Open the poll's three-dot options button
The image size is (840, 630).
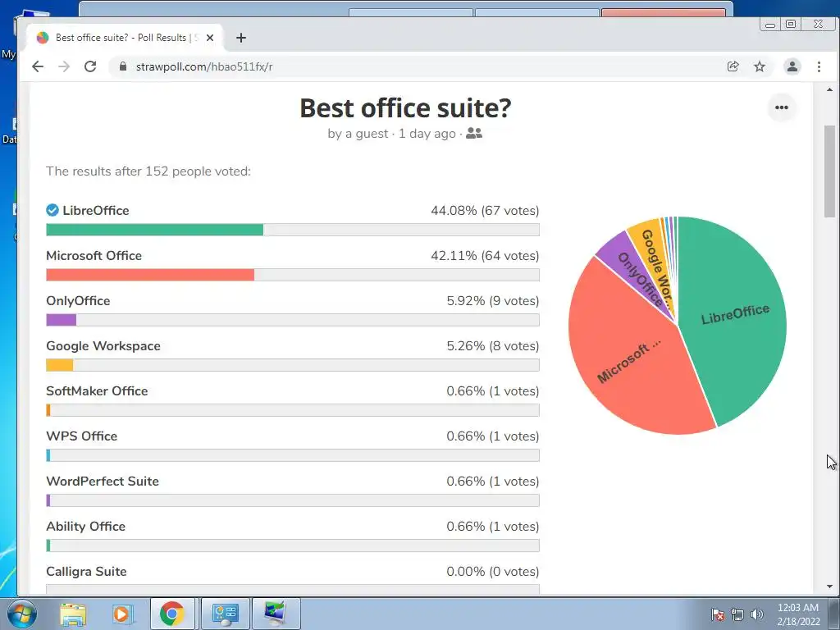(x=782, y=107)
